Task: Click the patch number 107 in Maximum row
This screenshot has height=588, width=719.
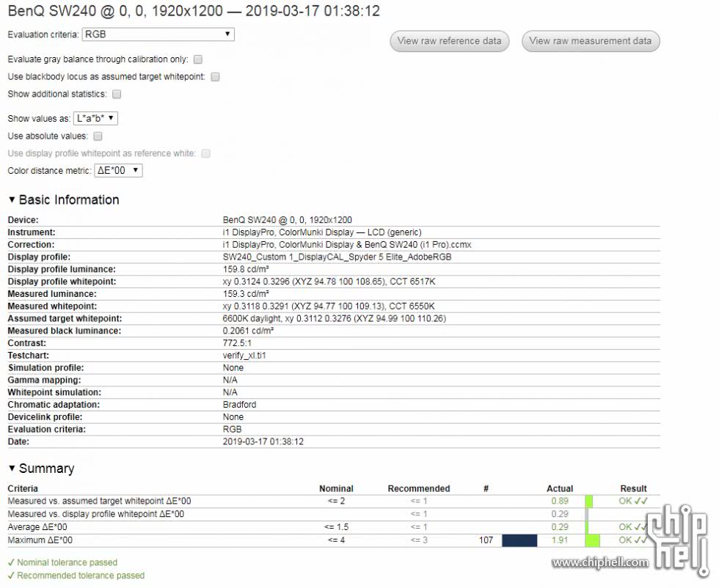Action: pos(486,541)
